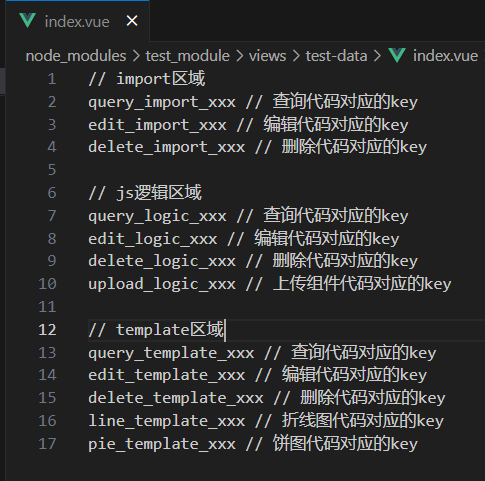Open test_module breadcrumb segment
The height and width of the screenshot is (481, 485).
click(x=187, y=56)
